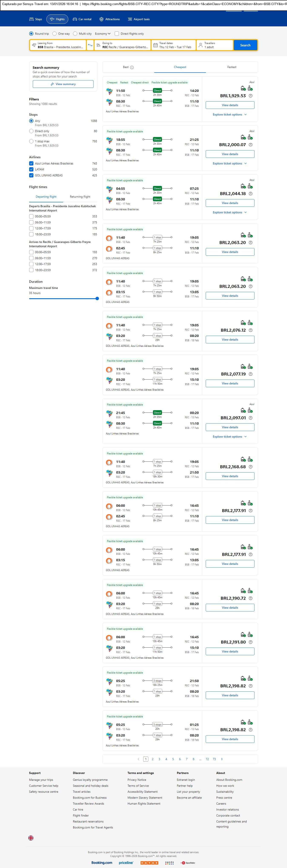The width and height of the screenshot is (287, 868).
Task: Enable Direct flights only checkbox
Action: coord(117,34)
